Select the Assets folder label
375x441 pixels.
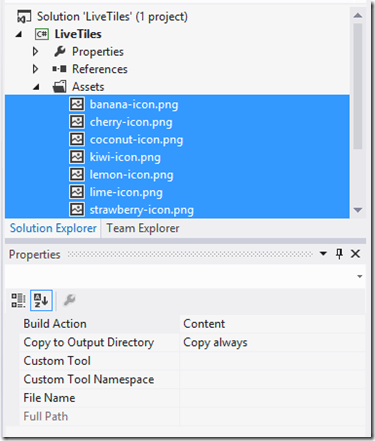(88, 87)
